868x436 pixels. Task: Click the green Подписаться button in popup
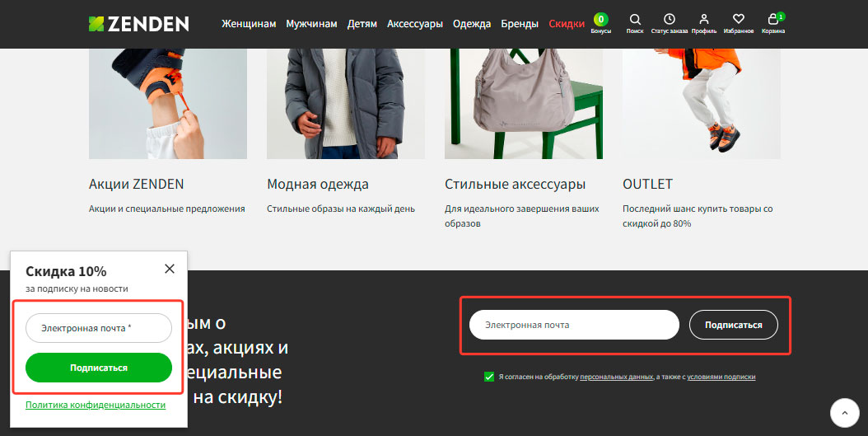(x=99, y=368)
